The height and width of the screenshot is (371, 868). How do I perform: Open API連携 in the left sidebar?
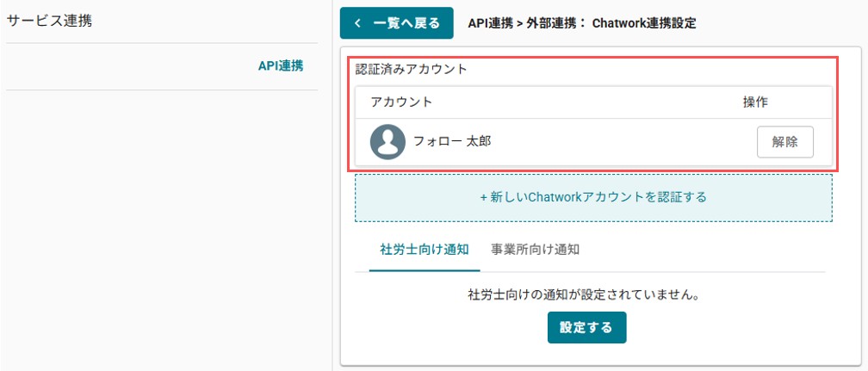click(281, 66)
